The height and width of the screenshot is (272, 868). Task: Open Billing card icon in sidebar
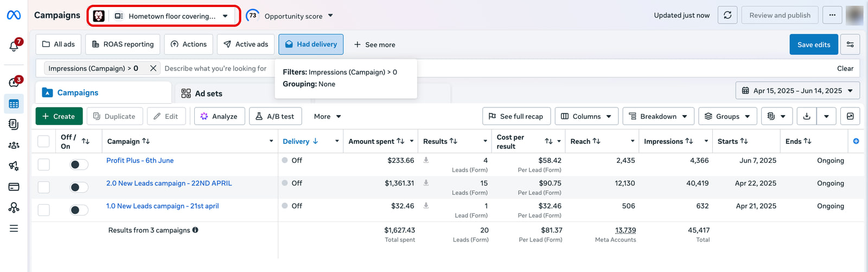click(x=14, y=187)
